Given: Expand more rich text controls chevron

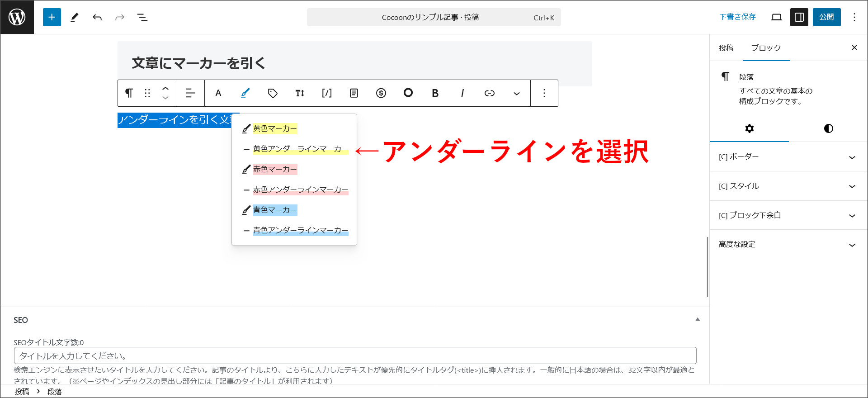Looking at the screenshot, I should click(517, 93).
